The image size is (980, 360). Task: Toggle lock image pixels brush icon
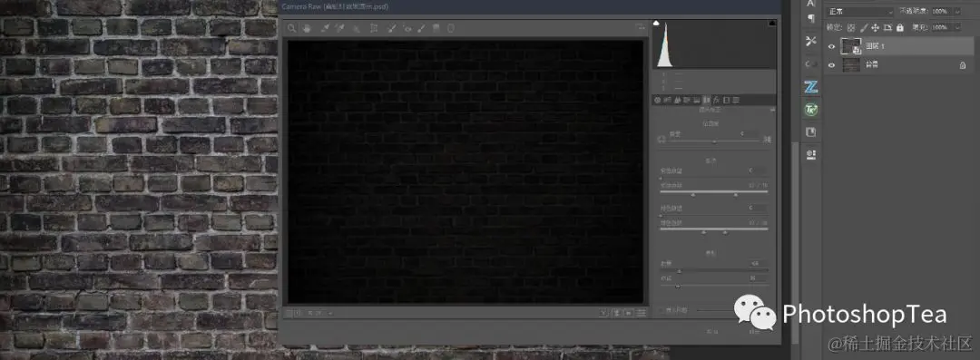click(x=864, y=27)
